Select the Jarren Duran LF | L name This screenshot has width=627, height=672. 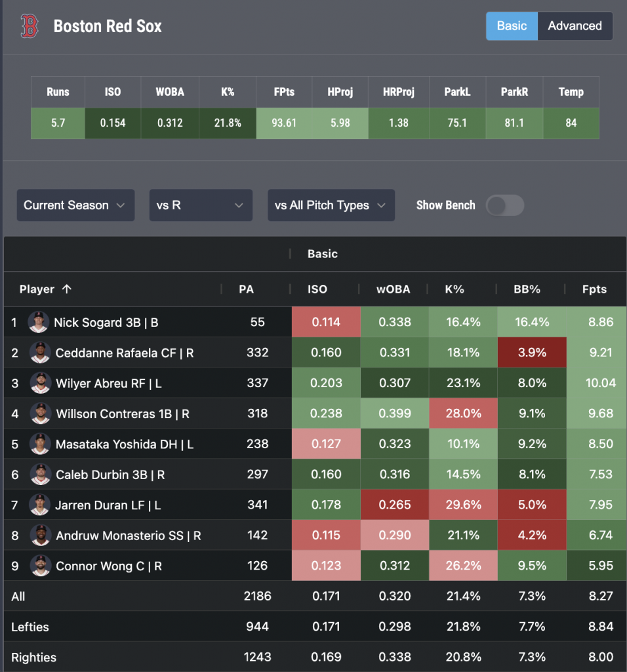coord(108,505)
